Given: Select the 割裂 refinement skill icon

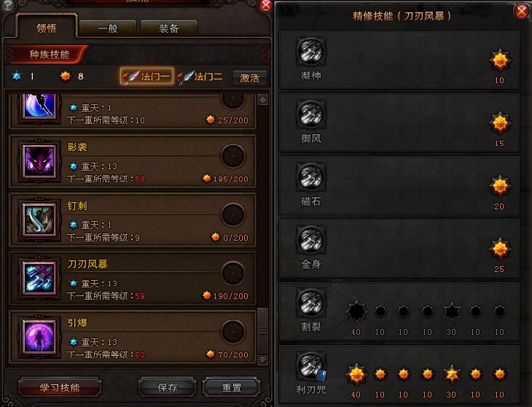Looking at the screenshot, I should 310,303.
